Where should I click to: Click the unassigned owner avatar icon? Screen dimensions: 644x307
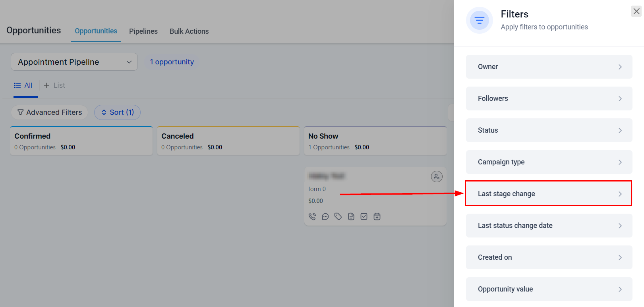pyautogui.click(x=437, y=176)
